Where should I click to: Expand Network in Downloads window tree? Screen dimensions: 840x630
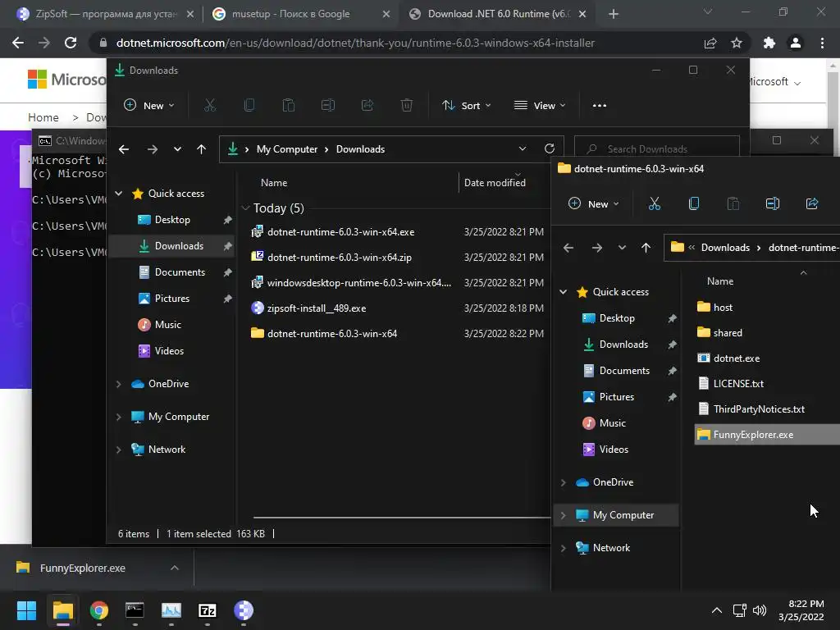tap(118, 450)
